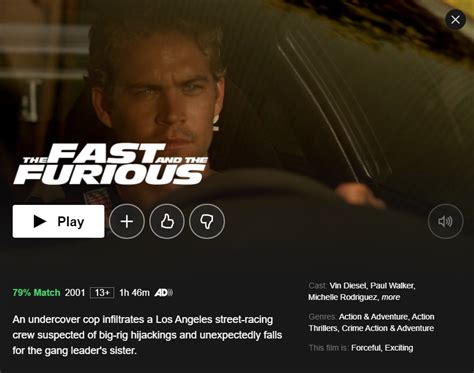
Task: Toggle the trailer sound speaker icon
Action: point(445,221)
